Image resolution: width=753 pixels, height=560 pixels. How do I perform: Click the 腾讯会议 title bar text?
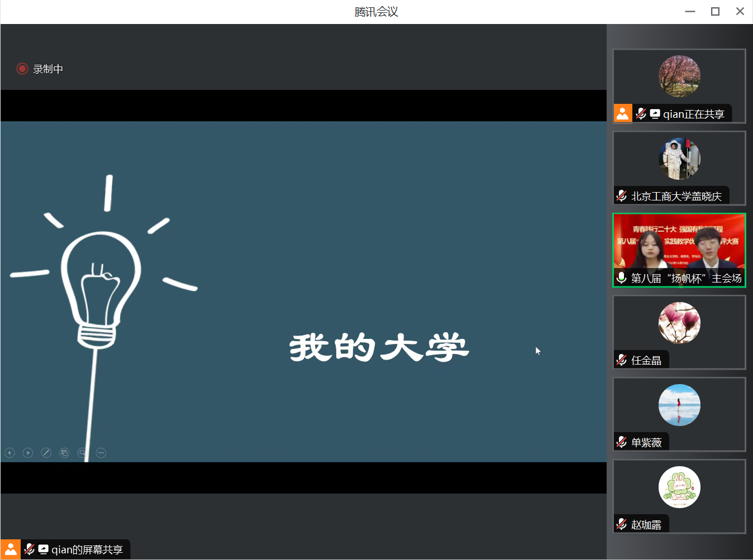pyautogui.click(x=375, y=11)
